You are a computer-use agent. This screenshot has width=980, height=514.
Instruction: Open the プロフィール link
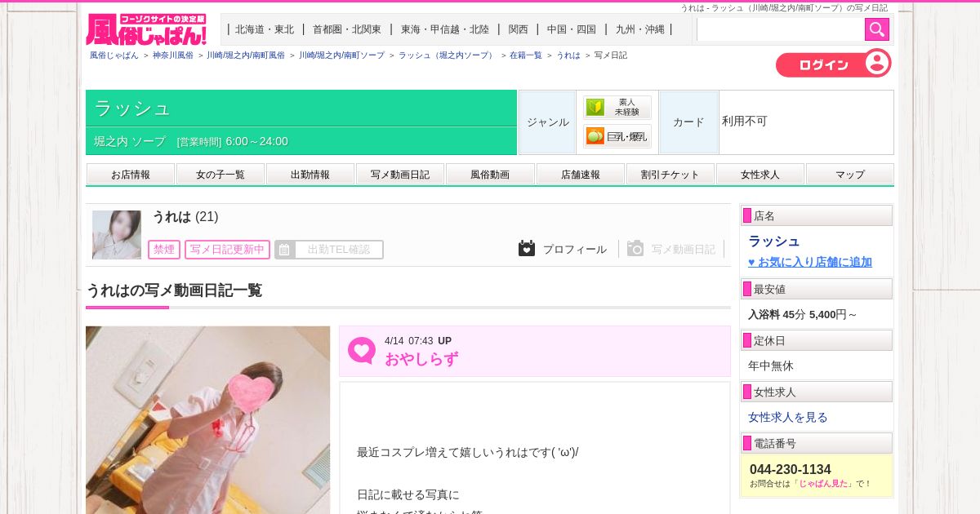[575, 249]
